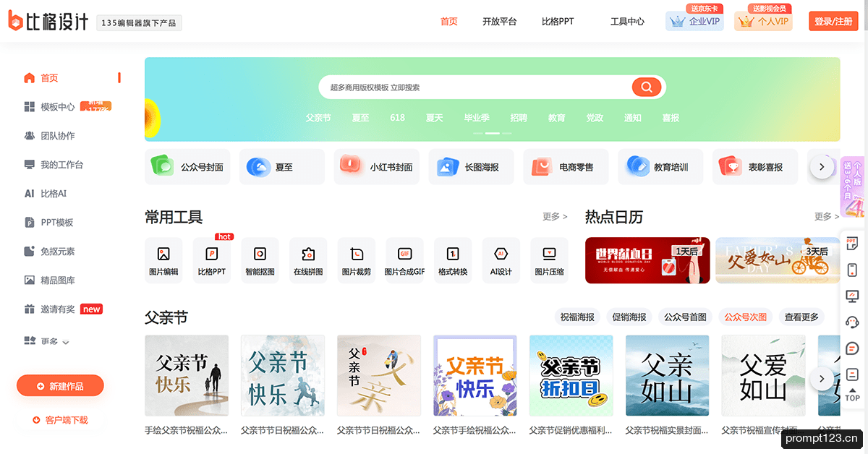Click the 登录/注册 button

click(x=833, y=22)
